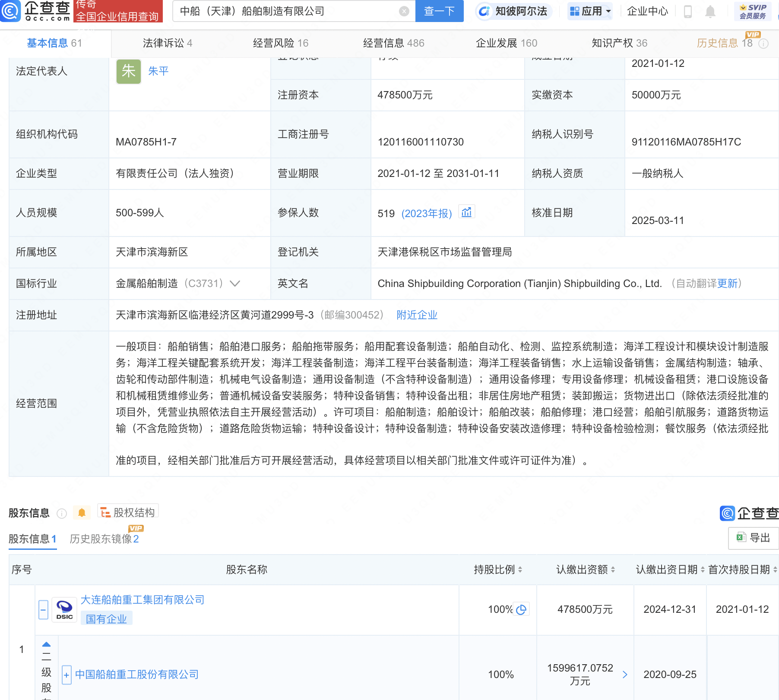779x700 pixels.
Task: Open the mobile phone app icon
Action: 688,11
